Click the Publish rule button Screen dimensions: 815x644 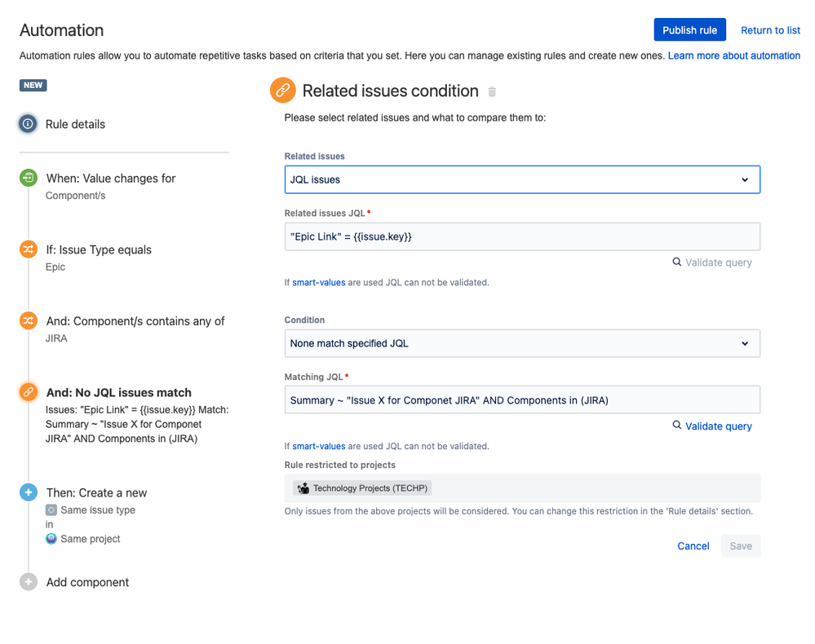[x=689, y=30]
